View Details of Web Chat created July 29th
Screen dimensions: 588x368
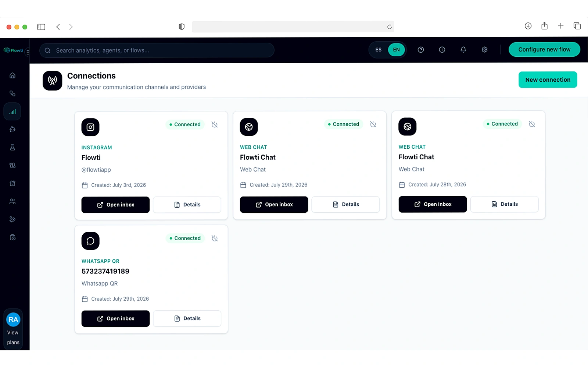click(x=345, y=204)
